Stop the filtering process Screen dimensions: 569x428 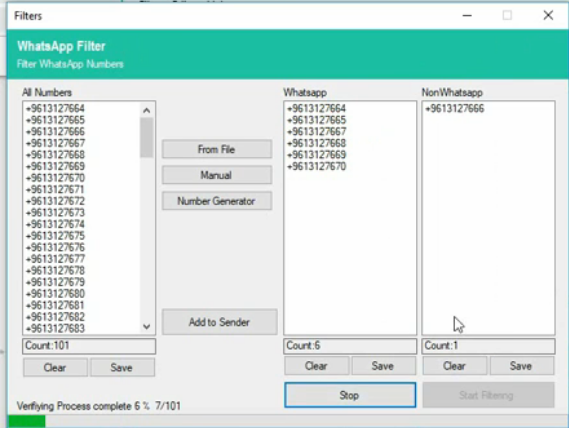[350, 395]
